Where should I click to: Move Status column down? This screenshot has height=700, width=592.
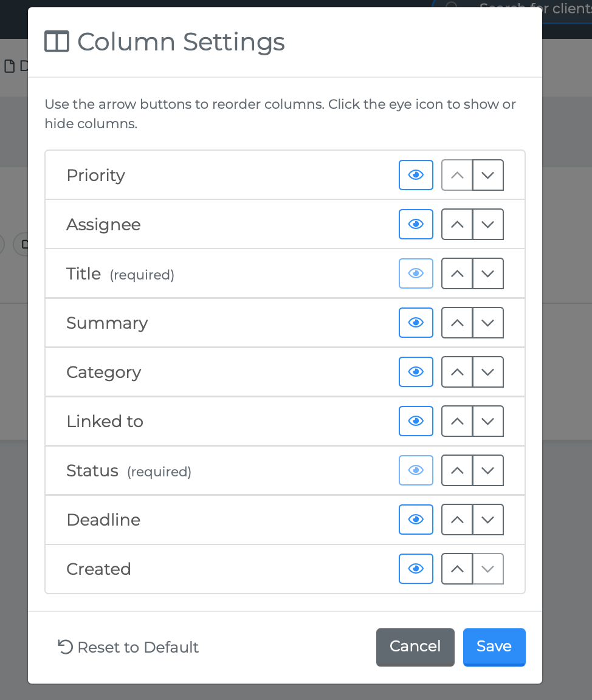point(487,470)
